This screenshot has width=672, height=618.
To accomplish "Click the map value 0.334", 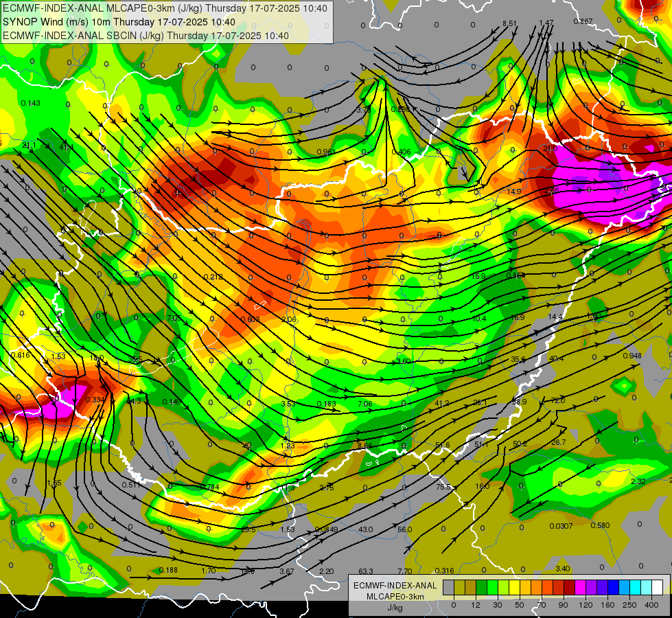I will pyautogui.click(x=95, y=400).
